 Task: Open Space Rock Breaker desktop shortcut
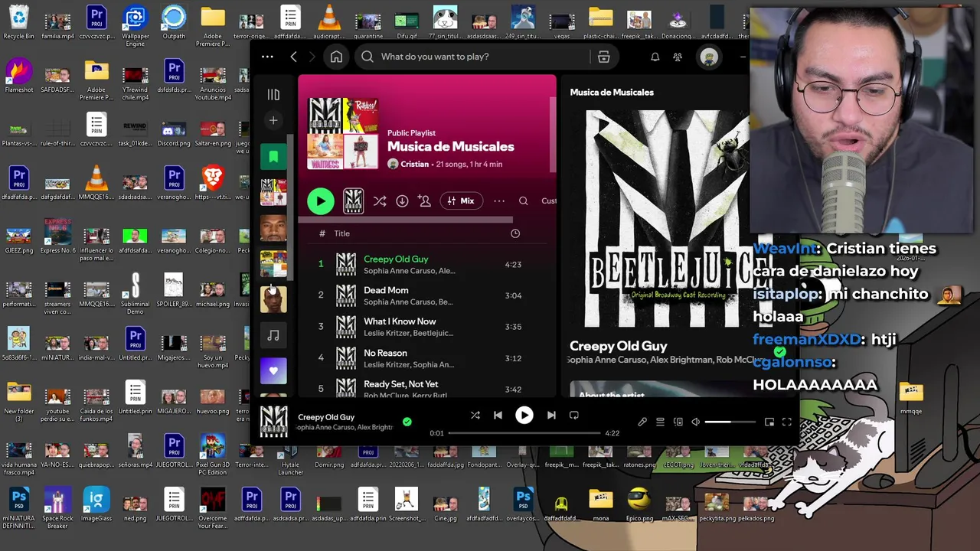click(x=57, y=509)
